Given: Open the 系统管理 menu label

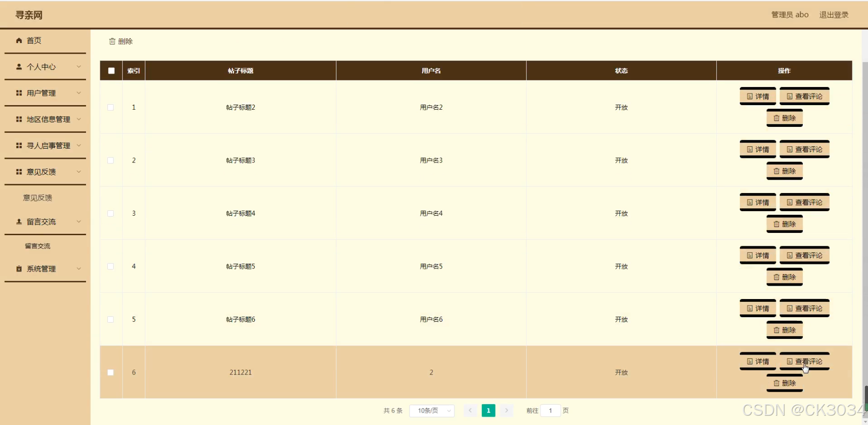Looking at the screenshot, I should tap(41, 269).
